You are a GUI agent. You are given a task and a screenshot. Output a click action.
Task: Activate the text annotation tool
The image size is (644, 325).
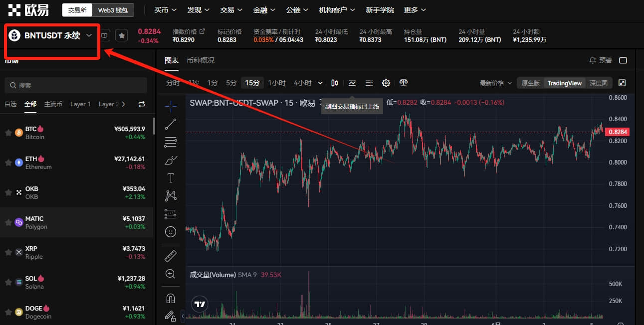click(x=171, y=178)
